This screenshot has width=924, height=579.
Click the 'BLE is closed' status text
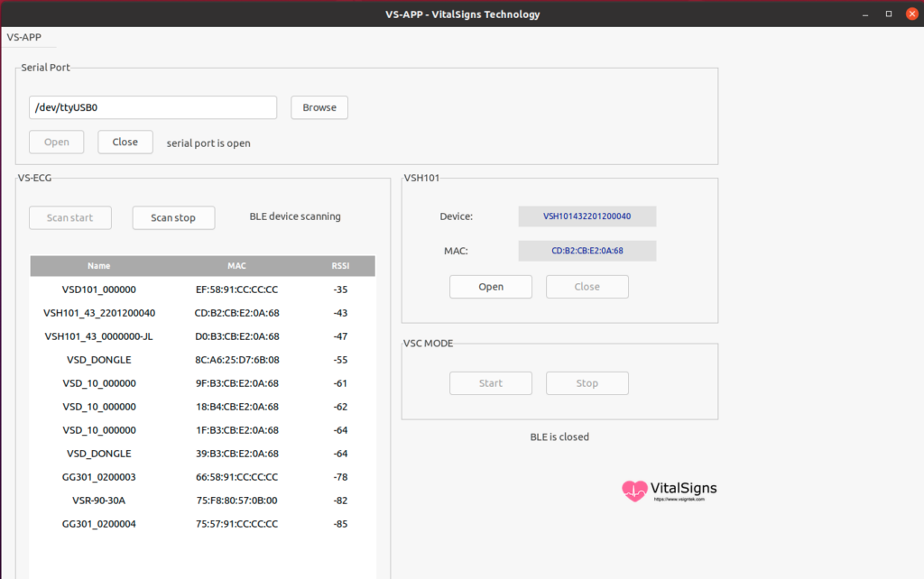[x=559, y=437]
